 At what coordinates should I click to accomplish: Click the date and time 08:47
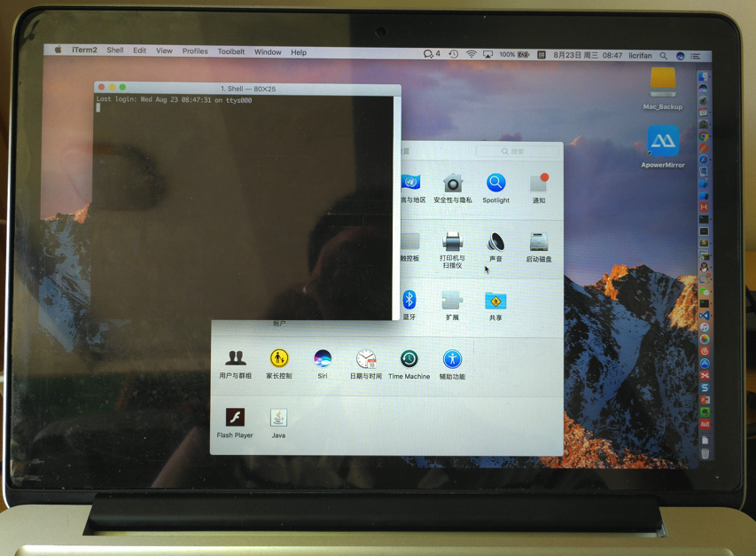coord(588,56)
